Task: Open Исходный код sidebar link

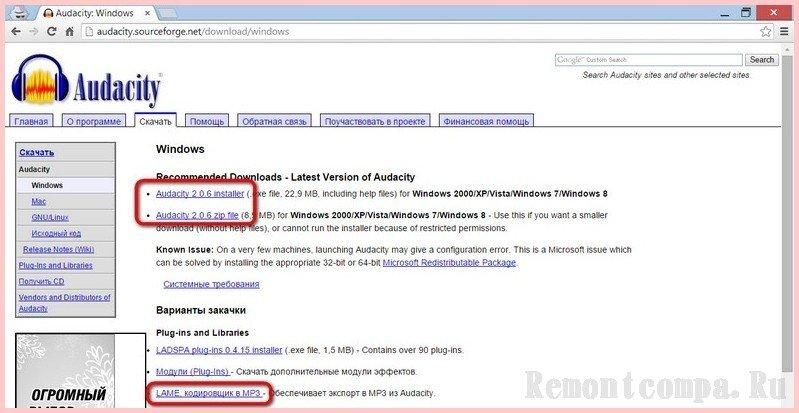Action: [56, 234]
